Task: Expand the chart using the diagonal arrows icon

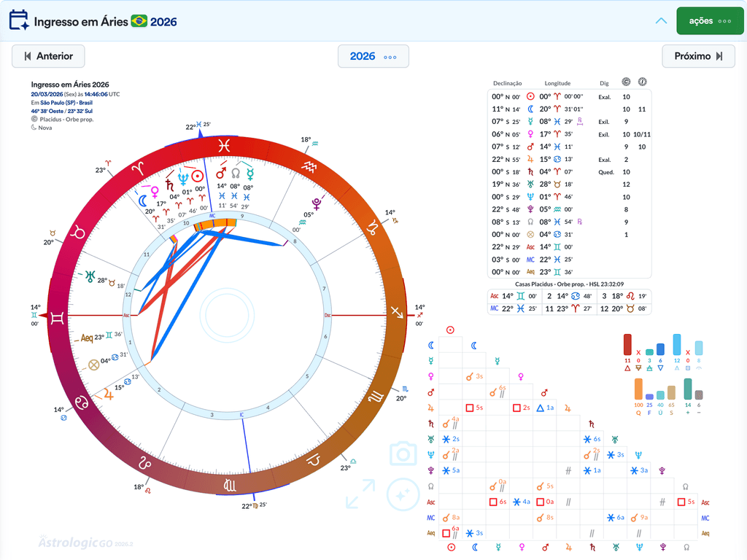Action: pyautogui.click(x=360, y=494)
